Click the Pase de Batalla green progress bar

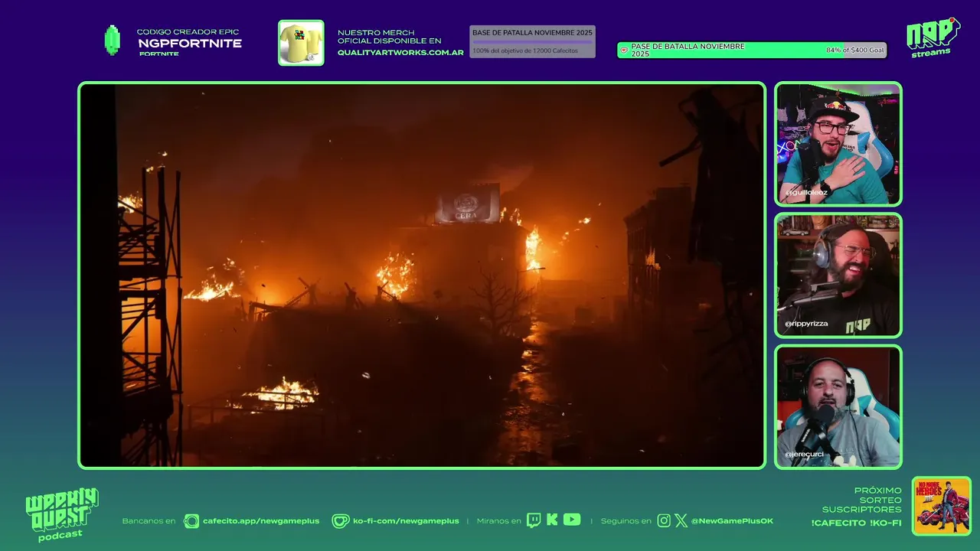(752, 50)
